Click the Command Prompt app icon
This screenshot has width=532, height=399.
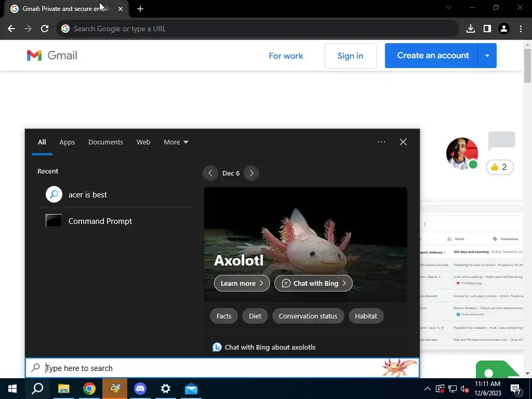(54, 221)
